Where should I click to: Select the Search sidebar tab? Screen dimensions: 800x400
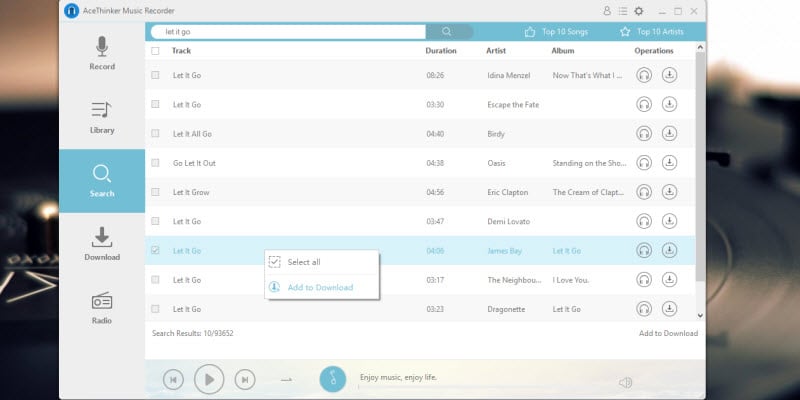point(102,181)
